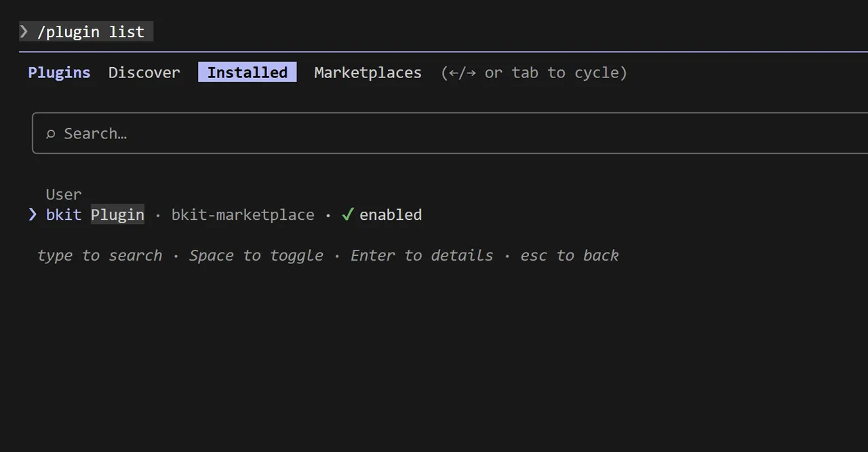Click the 'esc to back' hint
Screen dimensions: 868x452
(x=570, y=256)
